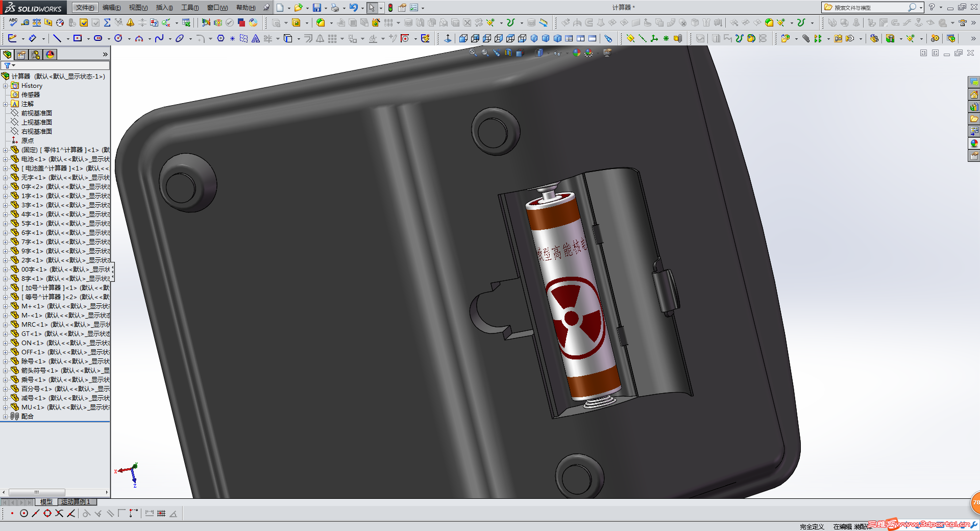Click the New document icon
Image resolution: width=980 pixels, height=531 pixels.
click(280, 8)
